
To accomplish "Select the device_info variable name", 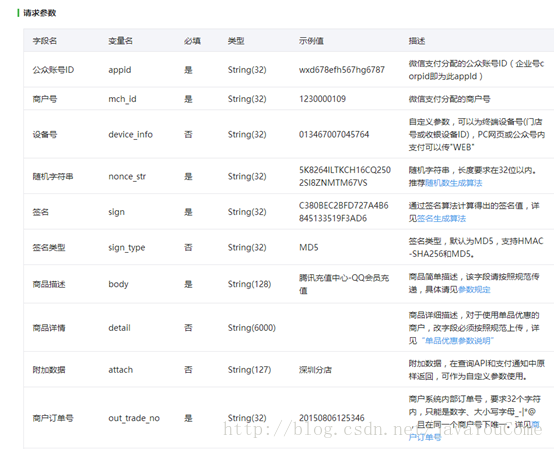I will pyautogui.click(x=130, y=135).
